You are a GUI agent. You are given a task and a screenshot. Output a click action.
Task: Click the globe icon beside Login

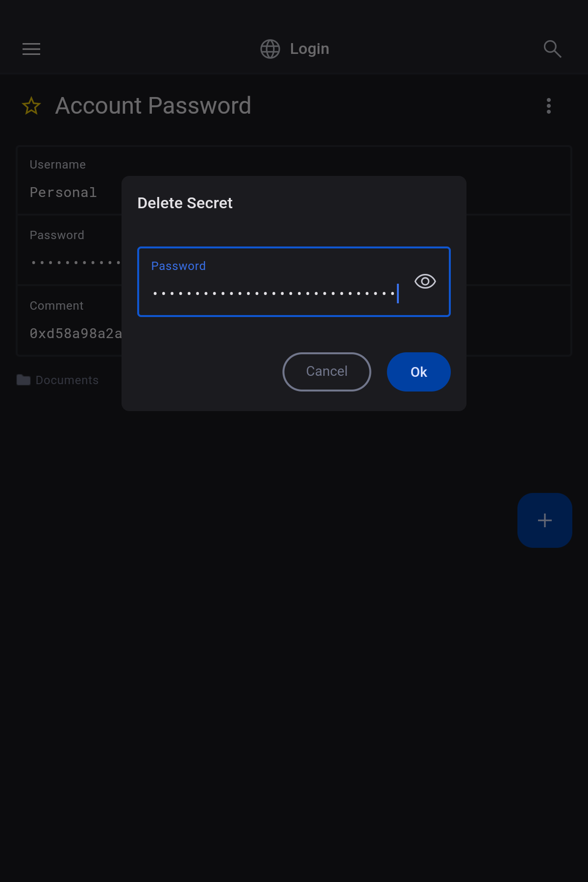(x=270, y=49)
